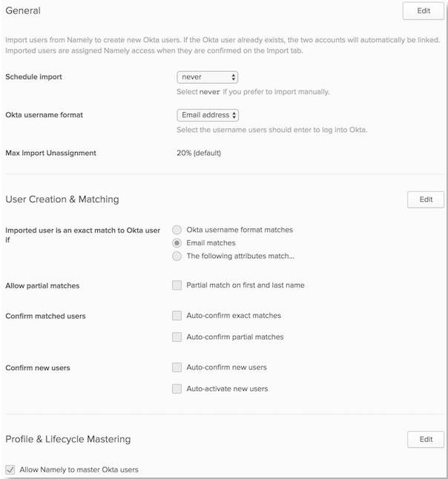Enable partial match on first and last name
The height and width of the screenshot is (479, 448).
point(177,285)
